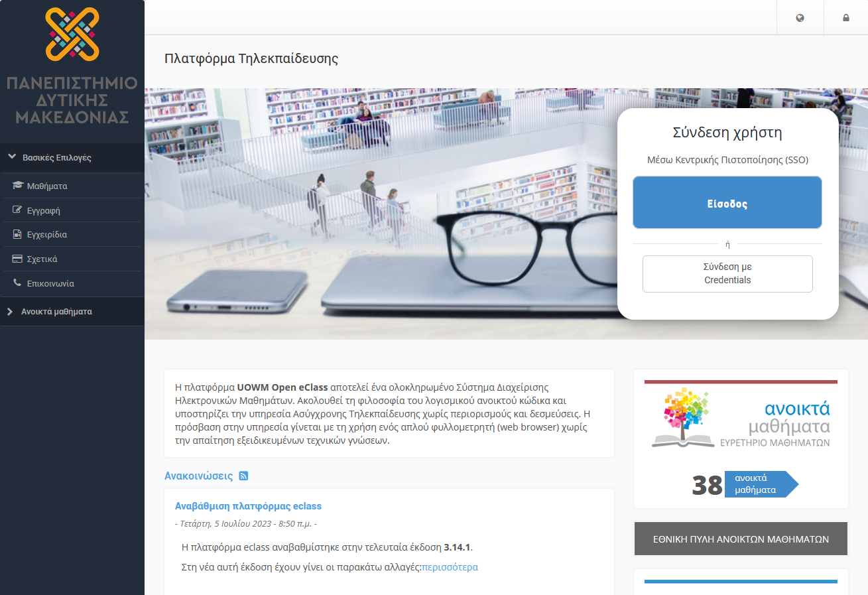Click the Πλατφόρμα Τηλεκπαίδευσης header
The width and height of the screenshot is (868, 595).
[x=252, y=58]
